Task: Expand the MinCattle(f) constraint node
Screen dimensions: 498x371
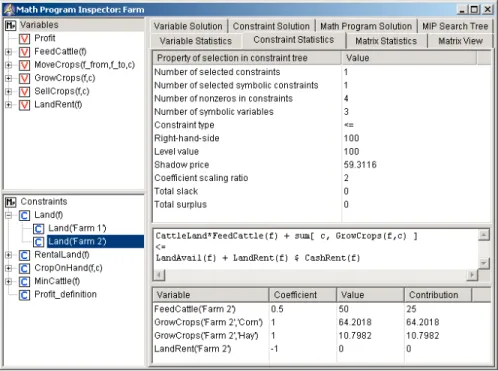Action: point(9,282)
